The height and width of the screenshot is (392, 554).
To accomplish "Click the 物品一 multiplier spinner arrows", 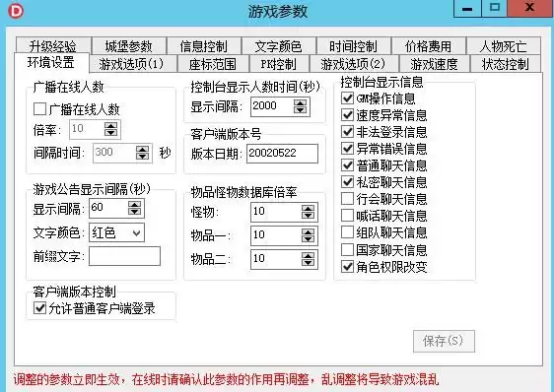I will [309, 235].
